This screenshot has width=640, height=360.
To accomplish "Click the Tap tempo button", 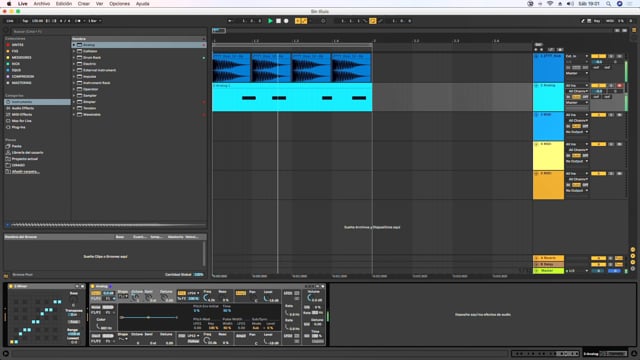I will 25,21.
